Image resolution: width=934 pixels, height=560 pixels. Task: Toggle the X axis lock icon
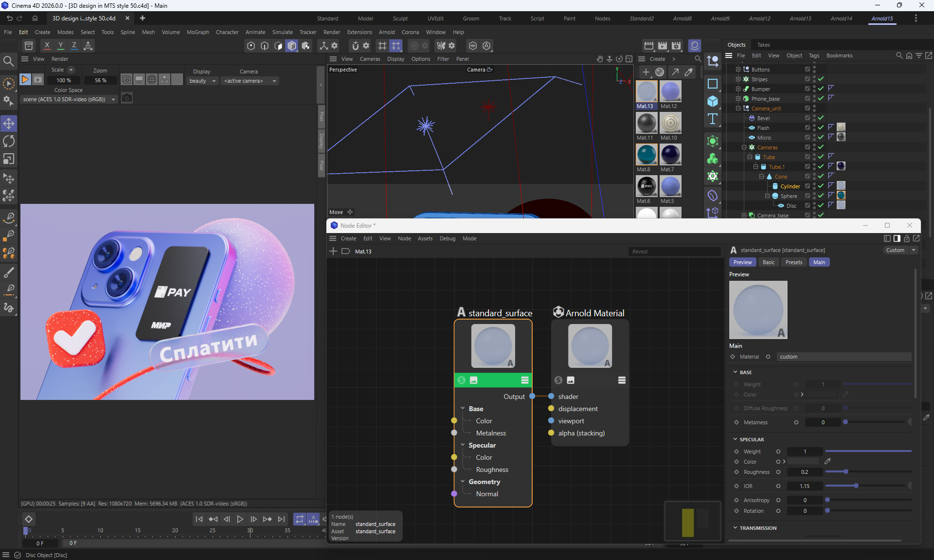point(47,46)
